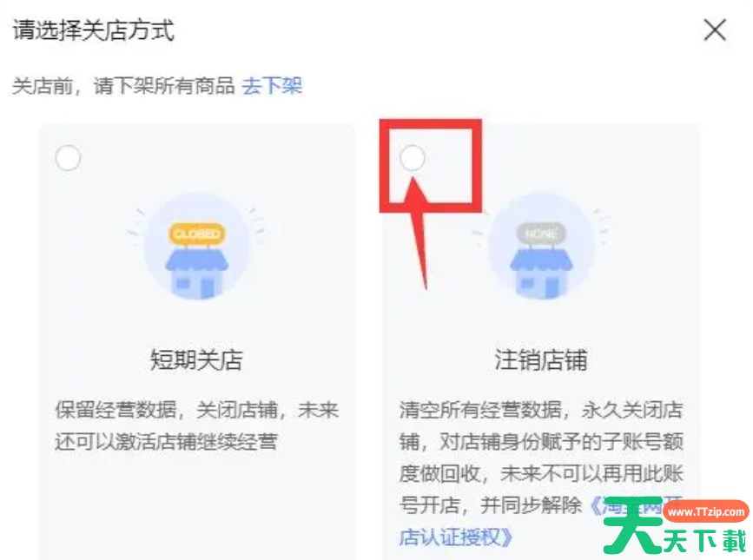
Task: Click the 关店前，请下架所有商品 notice text
Action: [x=123, y=86]
